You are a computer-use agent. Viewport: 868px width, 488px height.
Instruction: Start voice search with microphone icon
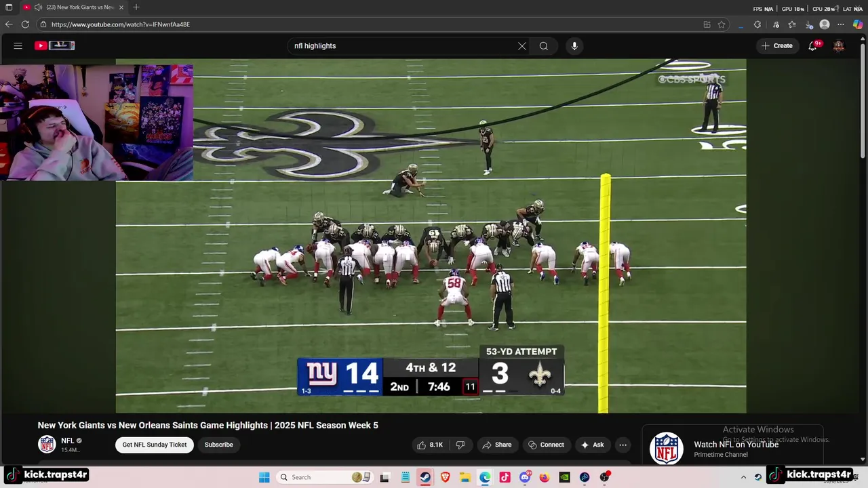tap(574, 46)
